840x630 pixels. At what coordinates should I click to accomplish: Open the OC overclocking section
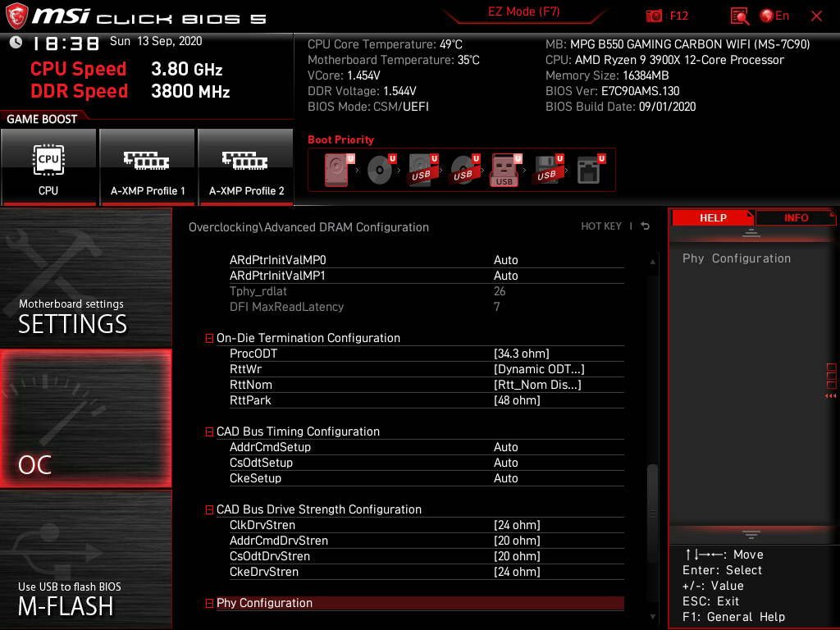85,418
